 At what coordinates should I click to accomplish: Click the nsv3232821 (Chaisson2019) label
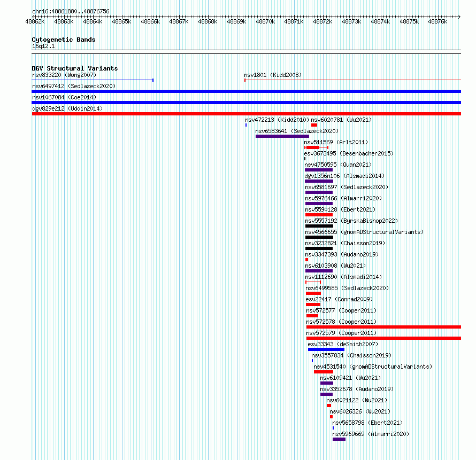click(345, 243)
